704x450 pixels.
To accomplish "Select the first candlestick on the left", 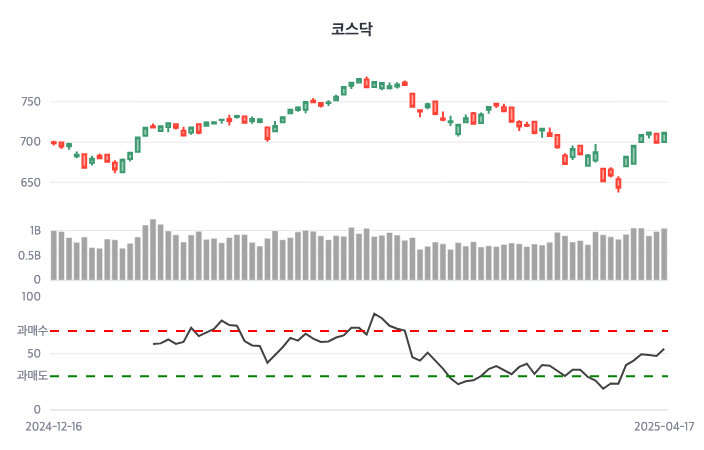I will (x=54, y=143).
